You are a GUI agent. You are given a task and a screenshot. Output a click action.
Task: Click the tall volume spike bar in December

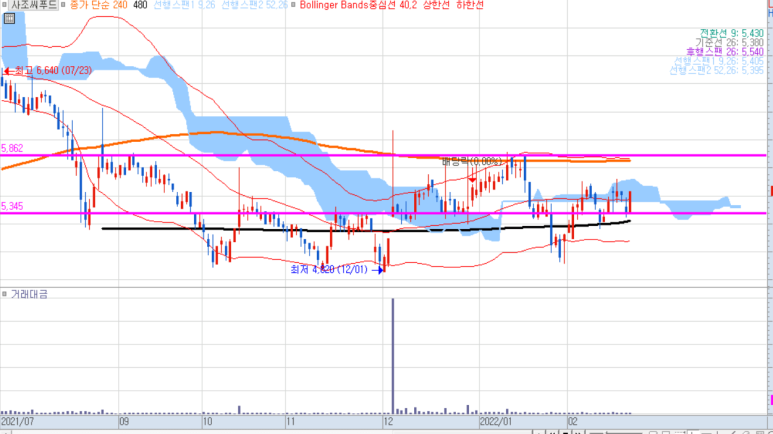(393, 356)
